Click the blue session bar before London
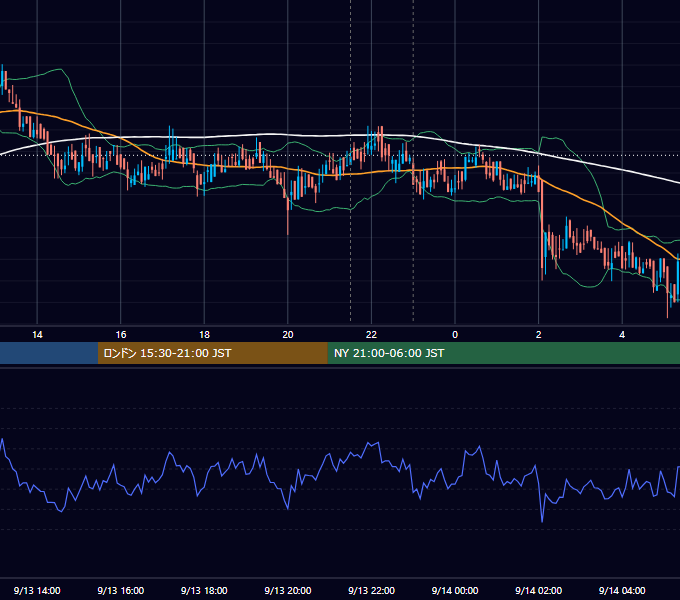The height and width of the screenshot is (600, 680). [x=49, y=353]
